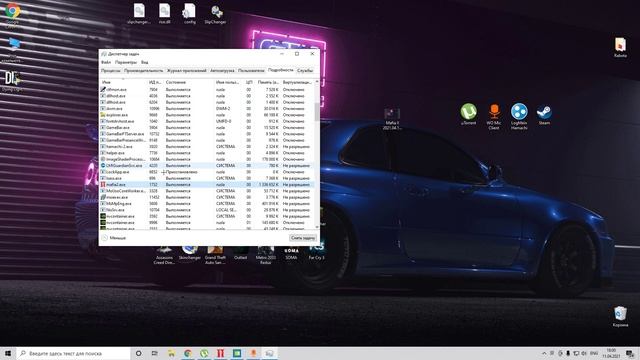Switch to the Производительность (Performance) tab
Screen dimensions: 640x360
[x=143, y=71]
